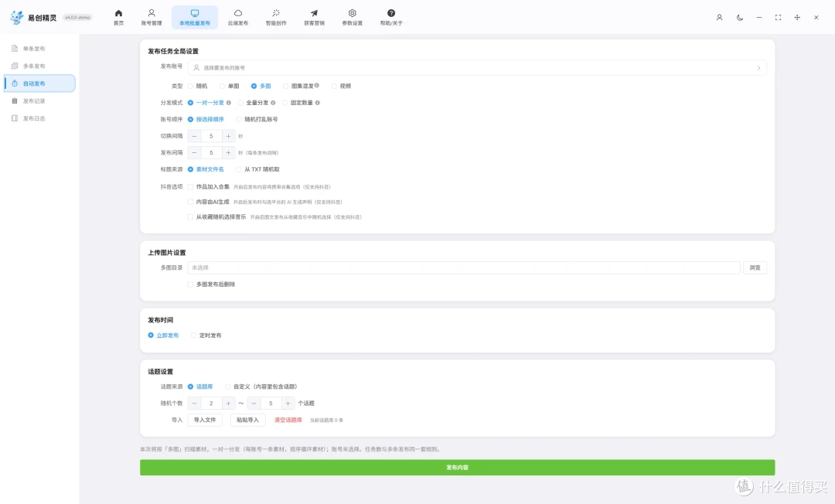Open 获客营销 paper plane icon
Viewport: 835px width, 504px height.
pyautogui.click(x=314, y=13)
